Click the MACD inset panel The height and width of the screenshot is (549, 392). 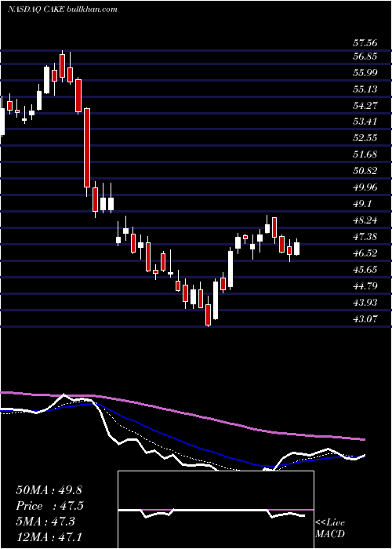coord(216,510)
